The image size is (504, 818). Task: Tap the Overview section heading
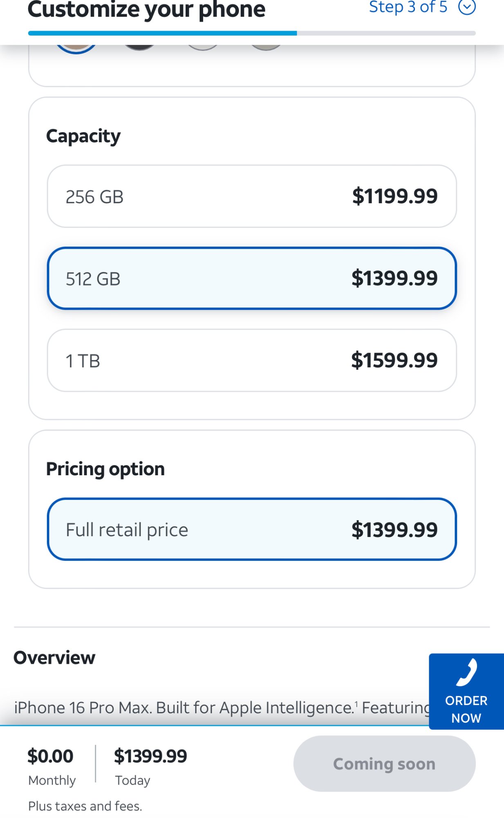click(x=54, y=658)
